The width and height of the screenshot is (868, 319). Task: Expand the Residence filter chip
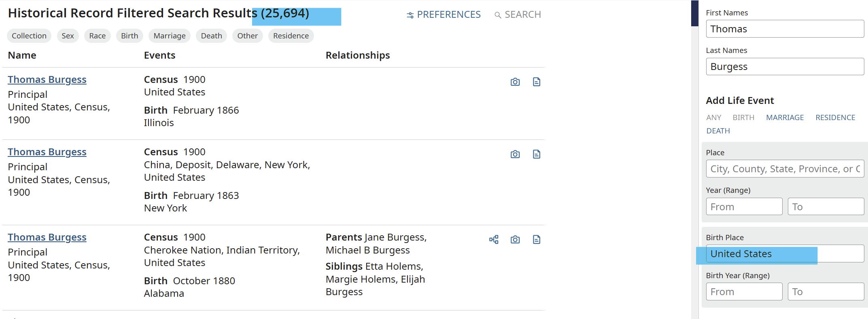pyautogui.click(x=291, y=36)
